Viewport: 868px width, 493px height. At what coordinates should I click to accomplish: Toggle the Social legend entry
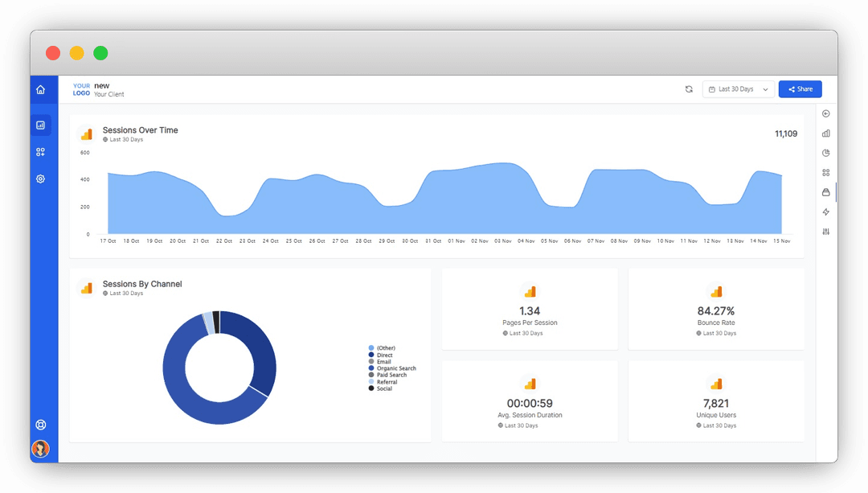(380, 388)
